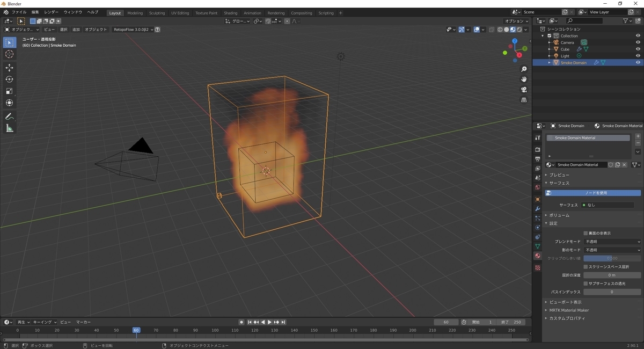Open the ファイル menu
This screenshot has width=644, height=349.
[19, 12]
